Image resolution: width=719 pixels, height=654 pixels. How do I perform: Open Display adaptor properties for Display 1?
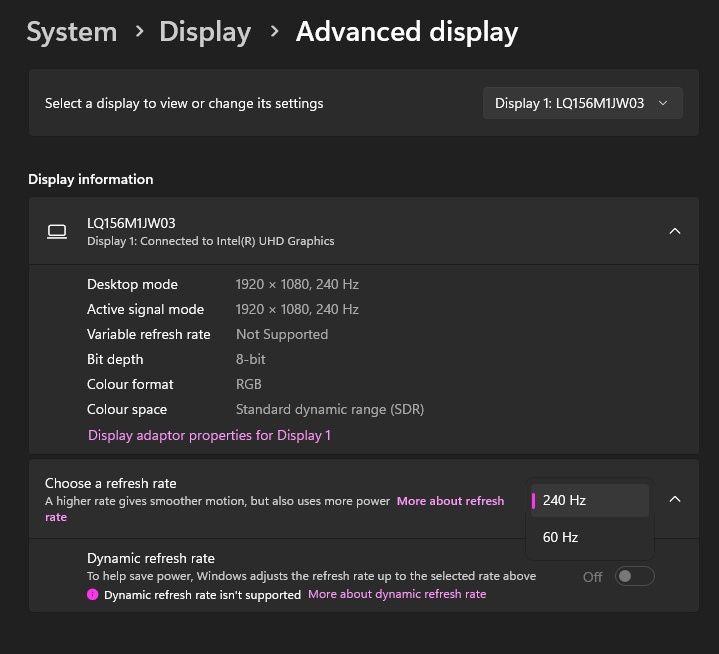coord(209,435)
